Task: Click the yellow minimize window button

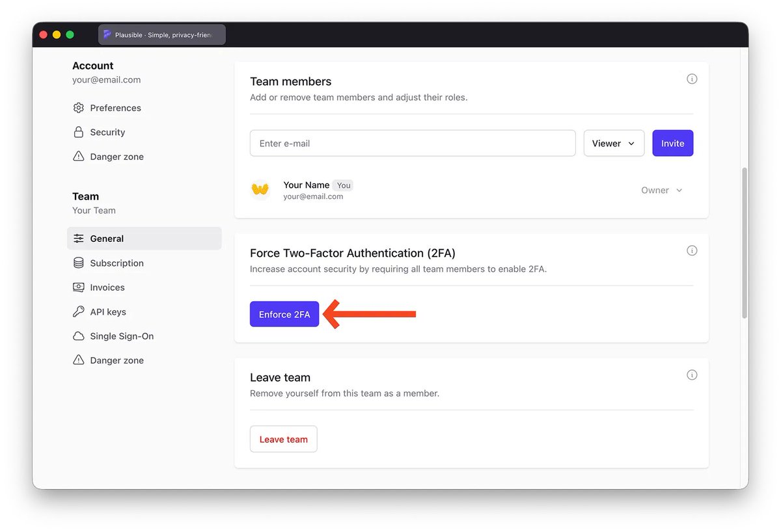Action: (x=57, y=34)
